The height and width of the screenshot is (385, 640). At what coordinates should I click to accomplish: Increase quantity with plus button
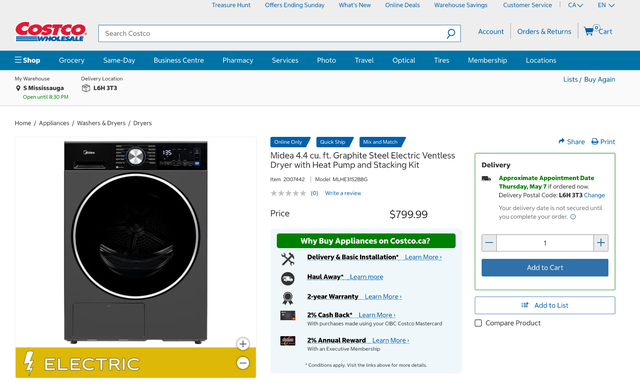click(601, 243)
